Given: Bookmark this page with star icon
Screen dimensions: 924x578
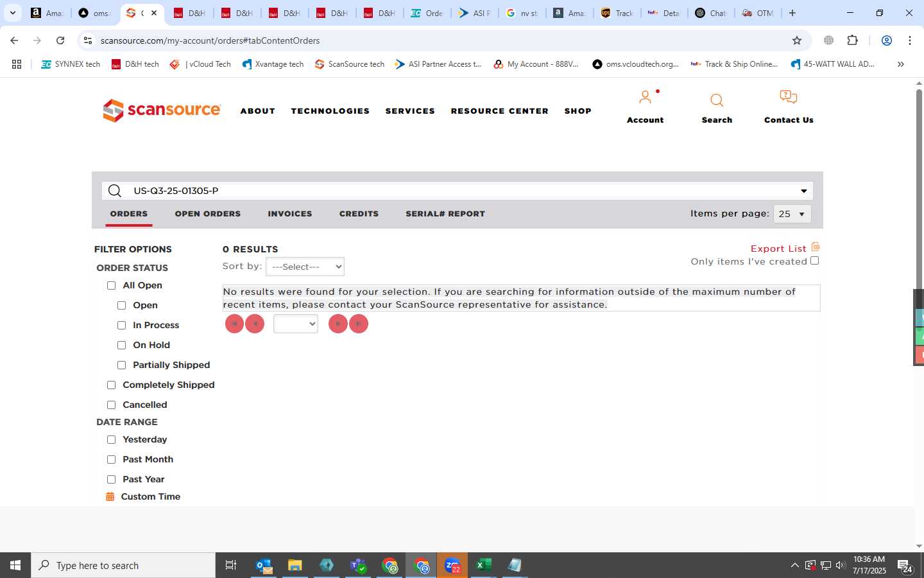Looking at the screenshot, I should 797,40.
